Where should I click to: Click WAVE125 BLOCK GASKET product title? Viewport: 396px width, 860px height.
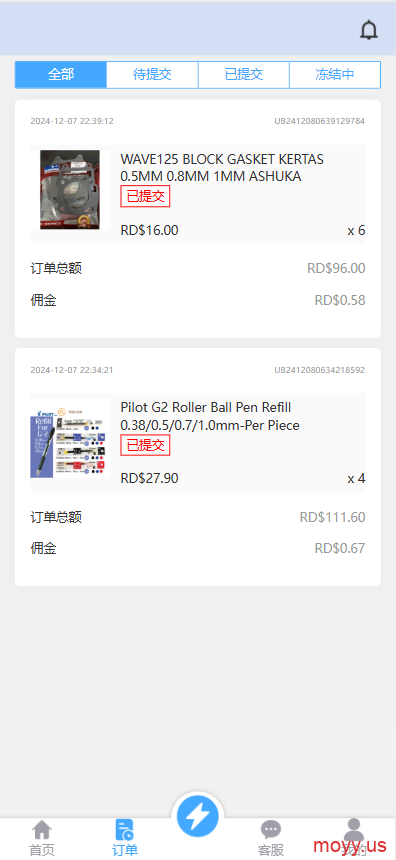(222, 168)
